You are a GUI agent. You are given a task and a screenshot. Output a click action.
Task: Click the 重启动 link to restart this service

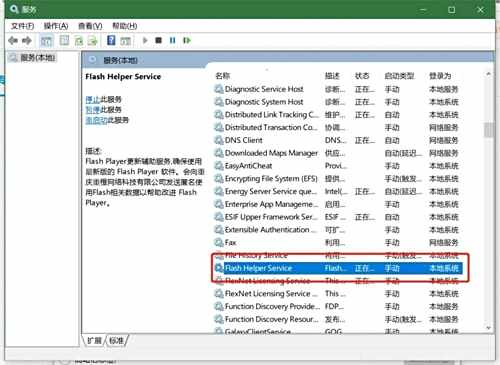tap(96, 120)
